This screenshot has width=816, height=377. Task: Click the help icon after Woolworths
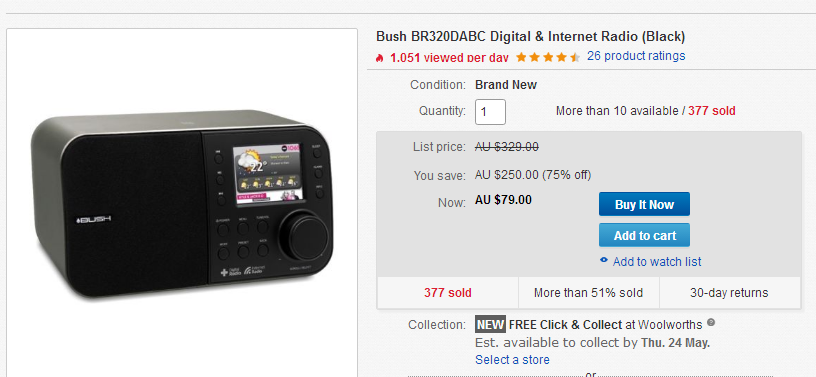click(711, 323)
